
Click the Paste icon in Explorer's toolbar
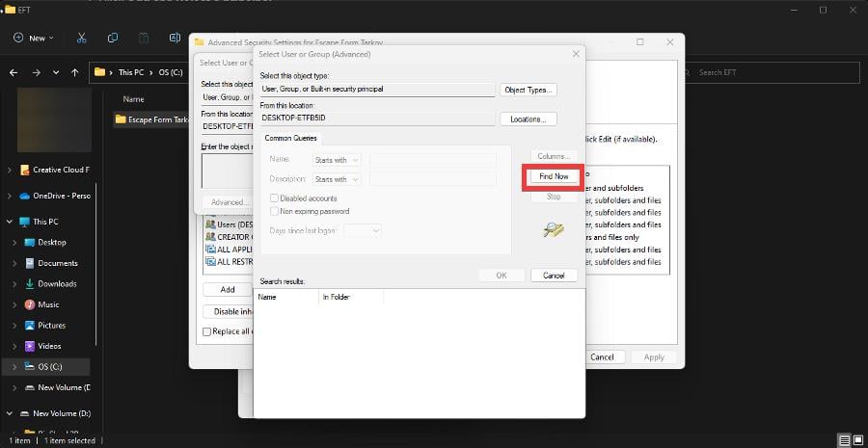pos(144,38)
